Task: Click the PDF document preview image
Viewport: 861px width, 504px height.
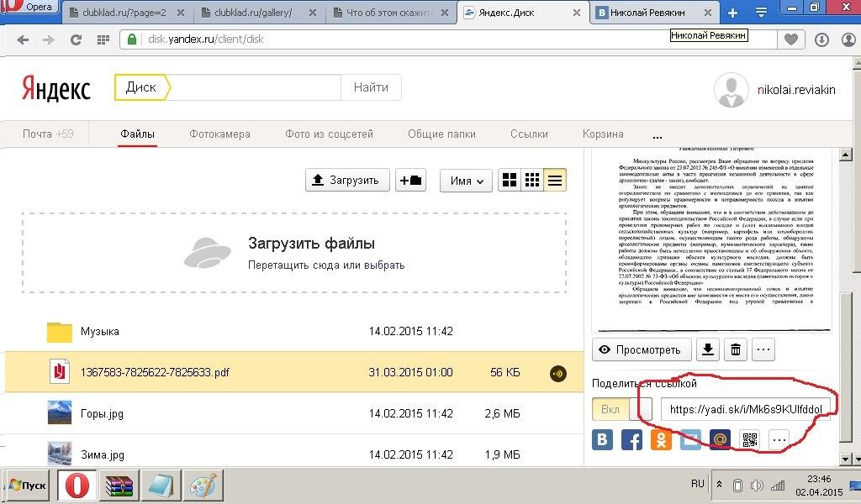Action: (711, 239)
